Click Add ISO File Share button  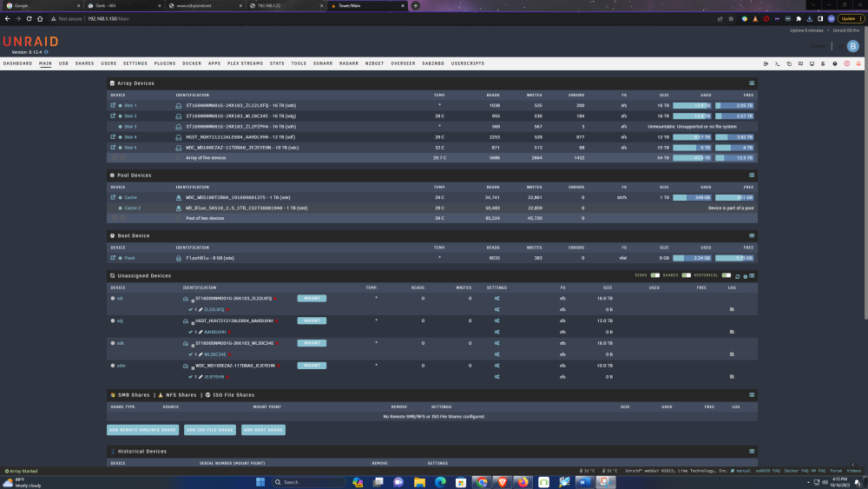tap(210, 430)
